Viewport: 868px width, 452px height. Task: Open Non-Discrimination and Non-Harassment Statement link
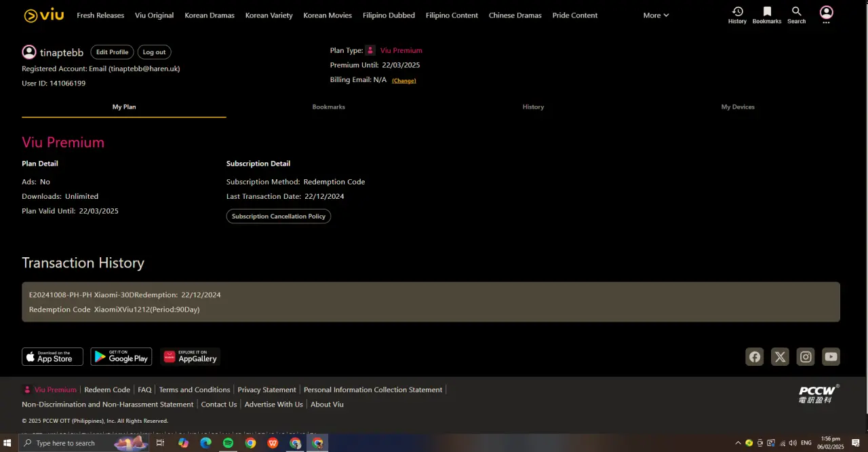[x=108, y=404]
